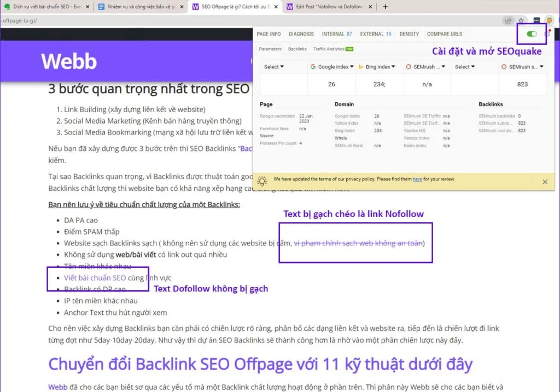Switch to the 'Dịch vụ viết bài chuẩn SEO' browser tab
The height and width of the screenshot is (392, 560).
[x=46, y=7]
